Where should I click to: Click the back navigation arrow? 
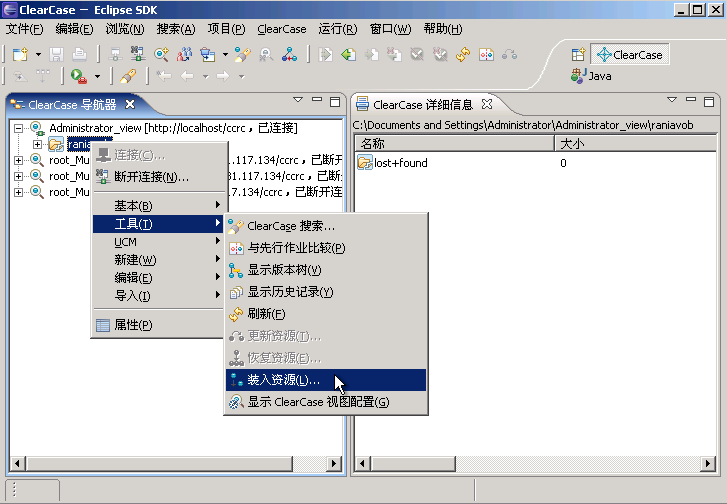pyautogui.click(x=187, y=76)
